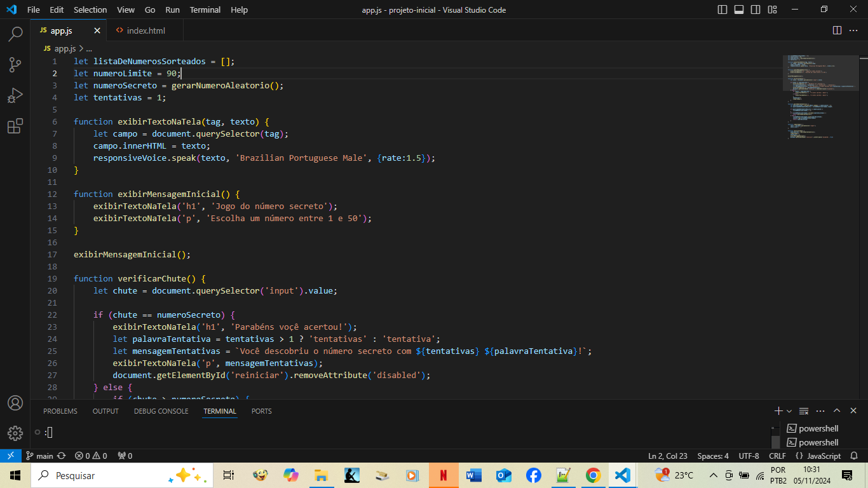Change the UTF-8 encoding setting
Screen dimensions: 868x488
click(749, 456)
